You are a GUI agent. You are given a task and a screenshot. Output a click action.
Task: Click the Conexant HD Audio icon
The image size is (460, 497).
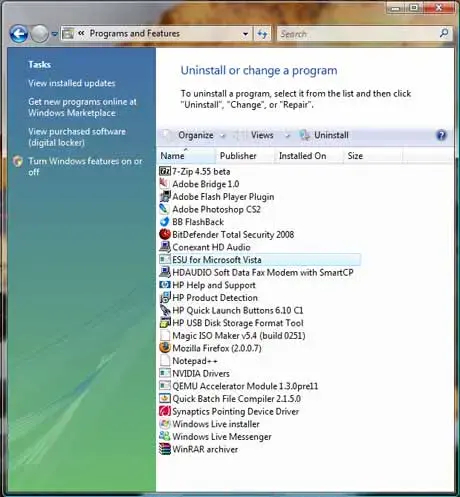pyautogui.click(x=165, y=247)
